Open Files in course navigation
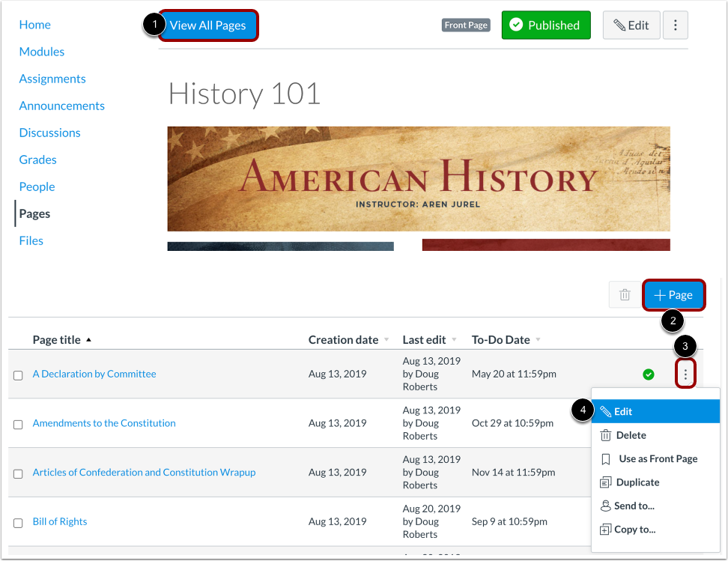728x561 pixels. click(31, 240)
